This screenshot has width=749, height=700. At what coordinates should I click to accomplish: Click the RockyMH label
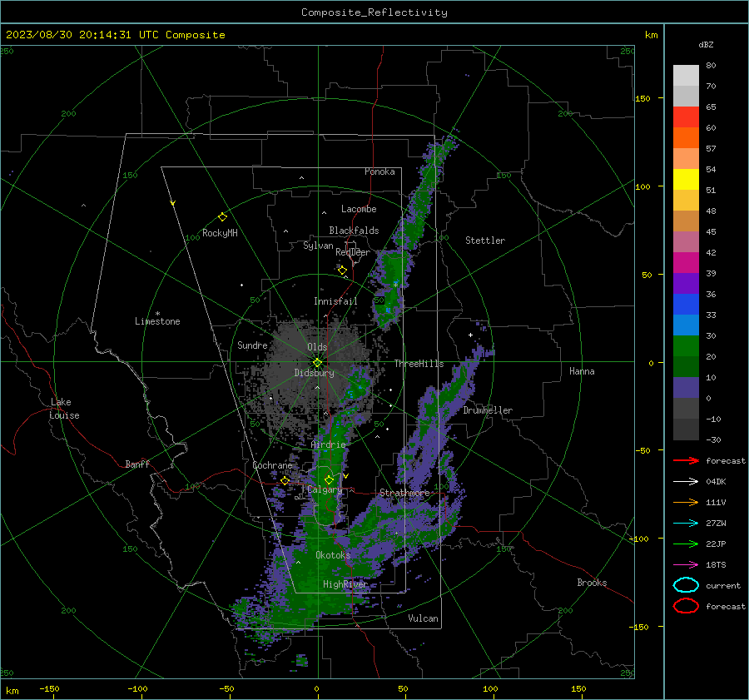[x=220, y=233]
